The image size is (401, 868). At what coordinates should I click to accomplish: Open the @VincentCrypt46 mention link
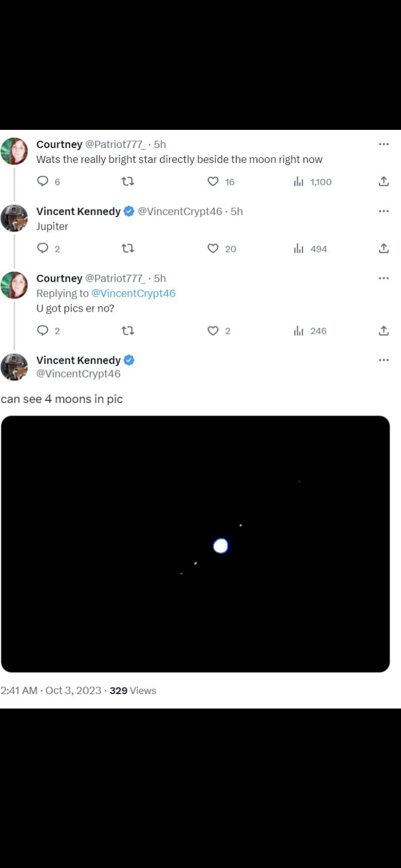133,293
